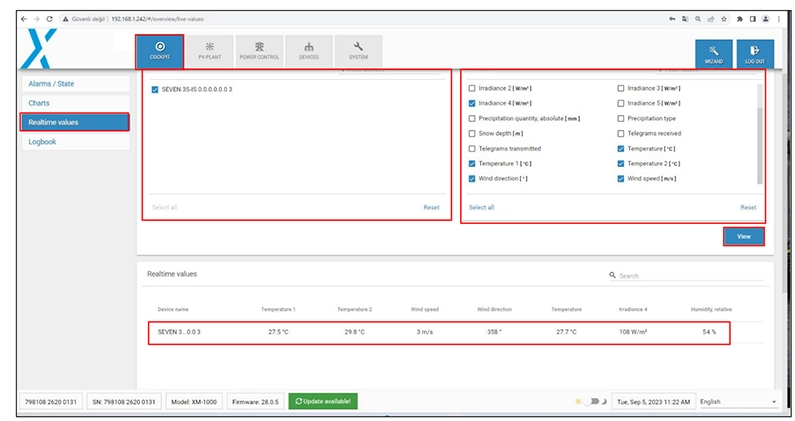Click the Temperature 2 column header
The image size is (795, 421).
click(x=354, y=309)
